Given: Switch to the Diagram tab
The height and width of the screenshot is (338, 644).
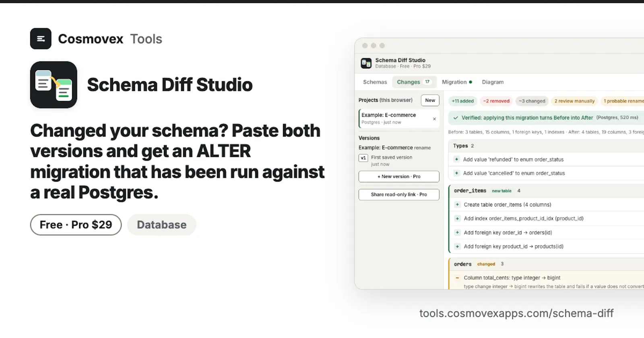Looking at the screenshot, I should pyautogui.click(x=493, y=82).
